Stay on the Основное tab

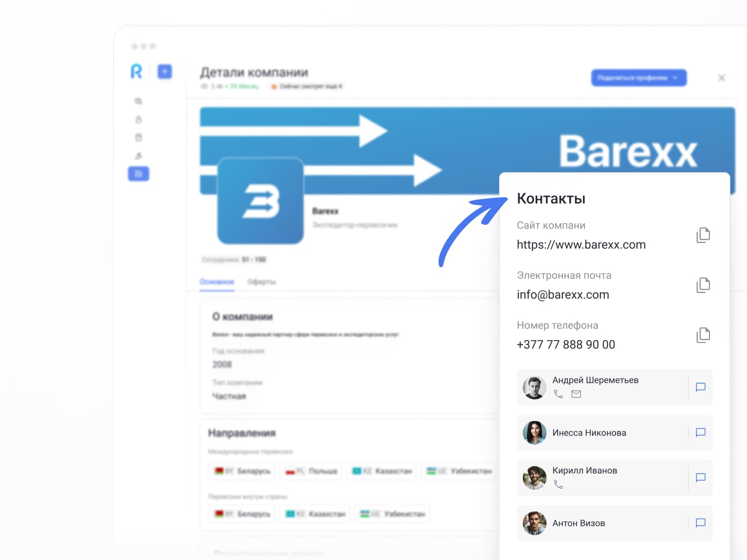coord(217,281)
